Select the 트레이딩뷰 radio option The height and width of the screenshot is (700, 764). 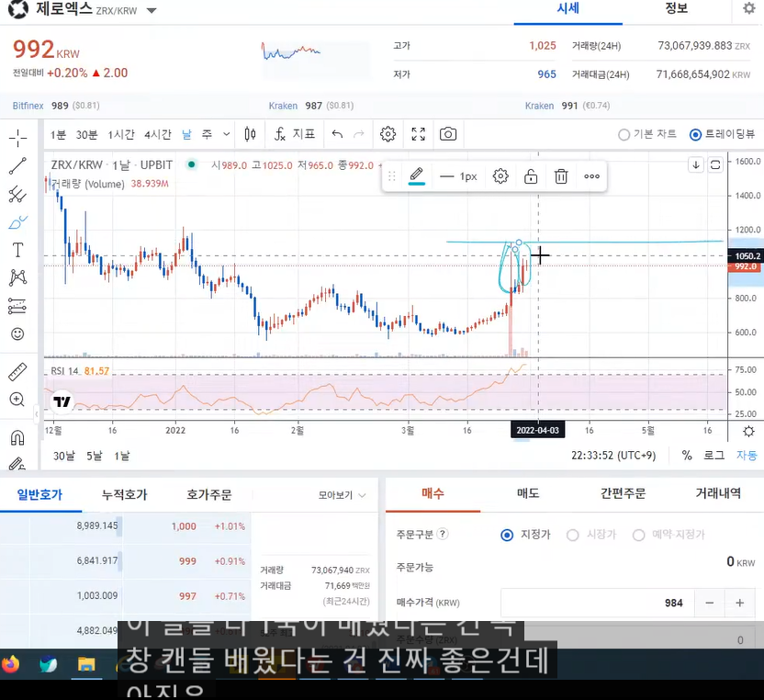point(722,134)
